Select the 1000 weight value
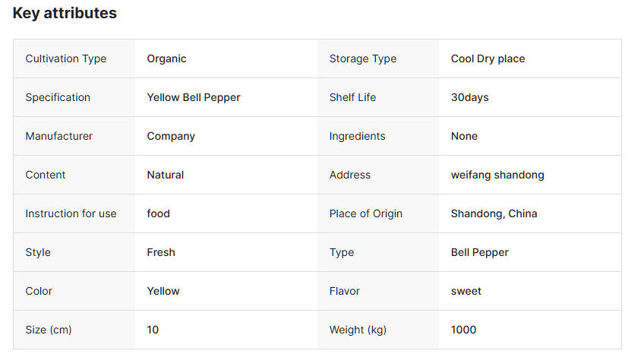Viewport: 644px width, 357px height. pos(463,330)
